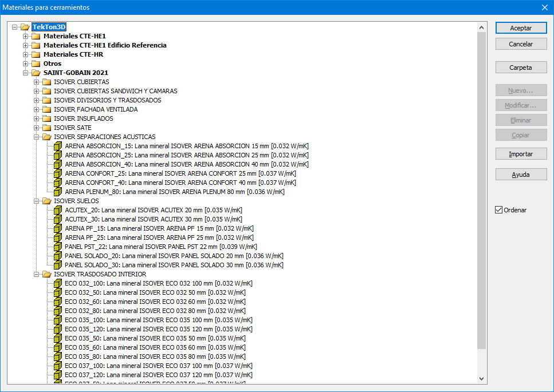
Task: Click material icon for ARENA ABSORCION_15
Action: 58,146
